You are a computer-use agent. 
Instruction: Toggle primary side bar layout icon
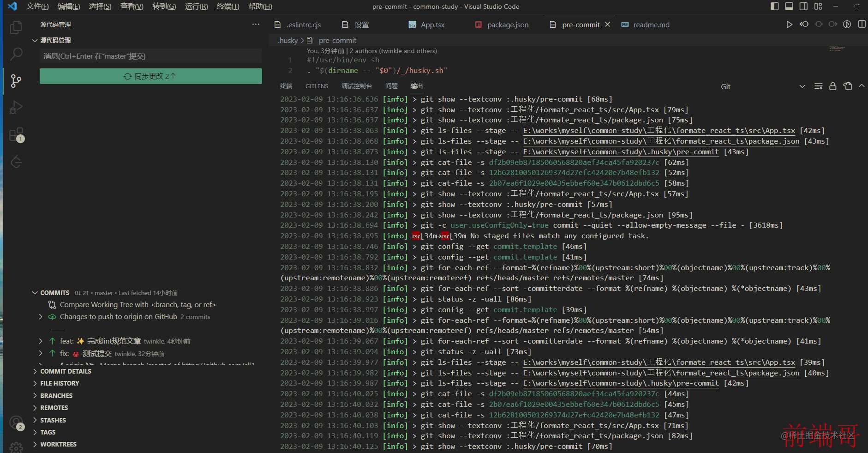(x=775, y=6)
